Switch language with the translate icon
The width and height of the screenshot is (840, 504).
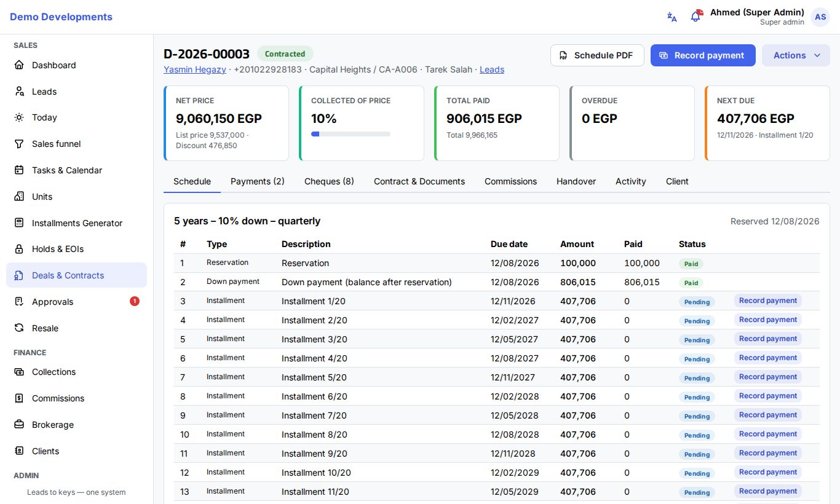(x=672, y=17)
